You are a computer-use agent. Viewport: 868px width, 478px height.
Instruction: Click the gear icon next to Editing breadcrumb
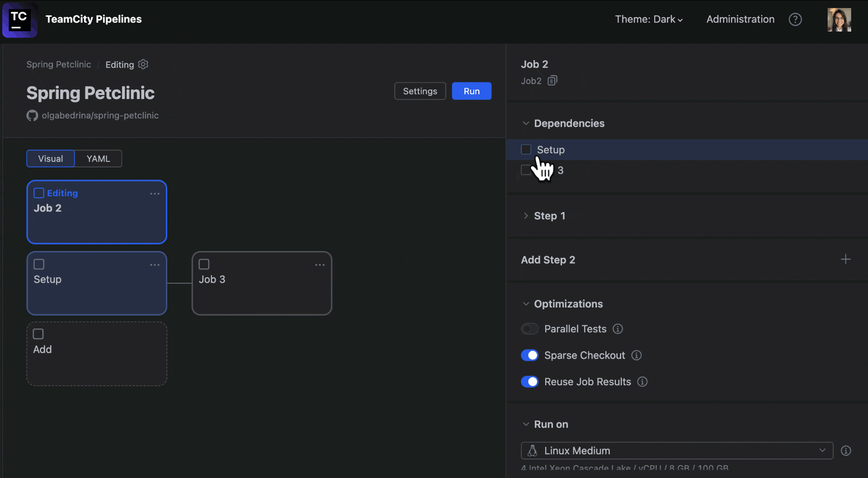coord(143,64)
